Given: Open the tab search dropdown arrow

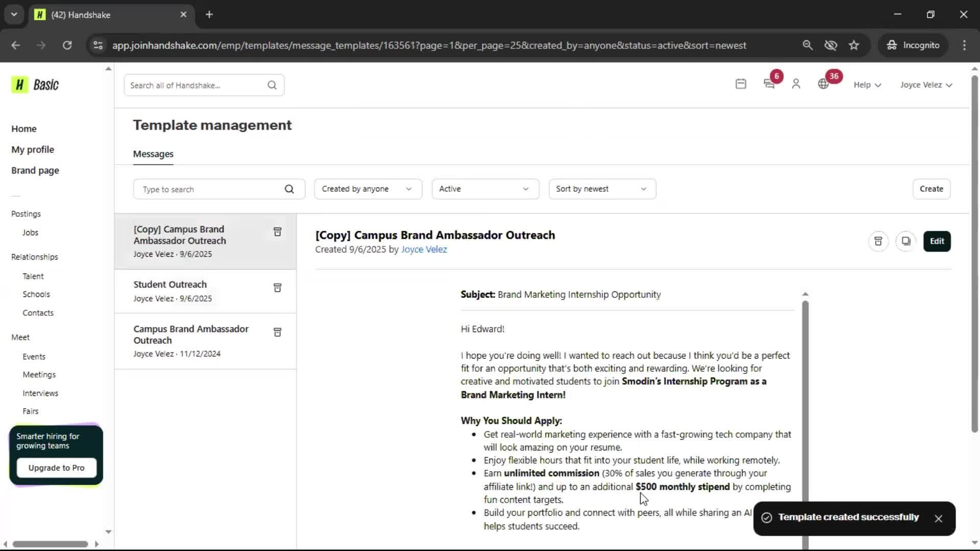Looking at the screenshot, I should pyautogui.click(x=14, y=14).
